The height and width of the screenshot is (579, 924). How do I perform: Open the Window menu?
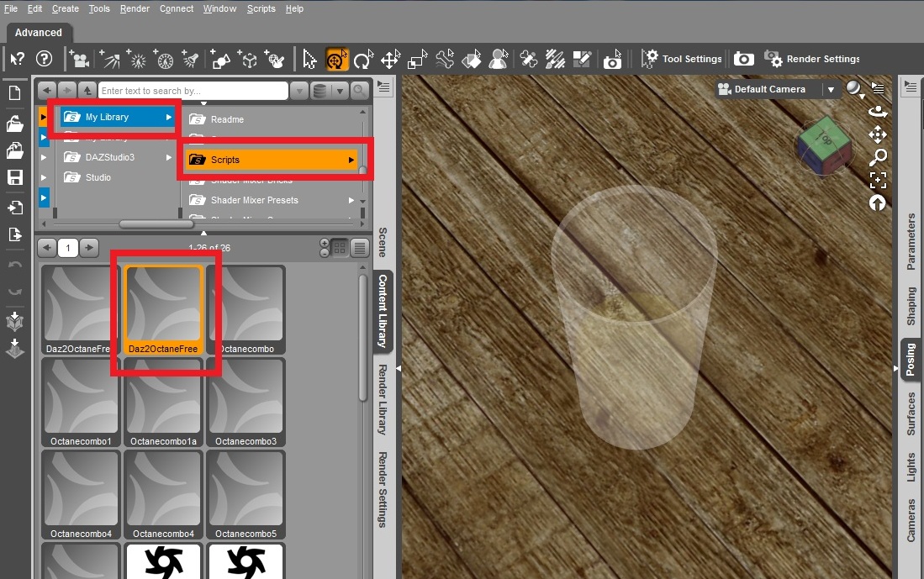[219, 9]
